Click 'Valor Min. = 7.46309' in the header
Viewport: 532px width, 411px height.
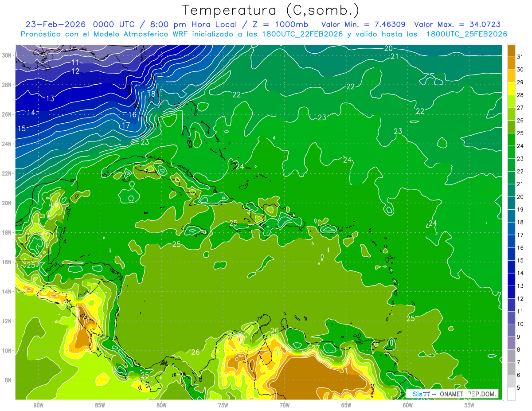click(363, 24)
